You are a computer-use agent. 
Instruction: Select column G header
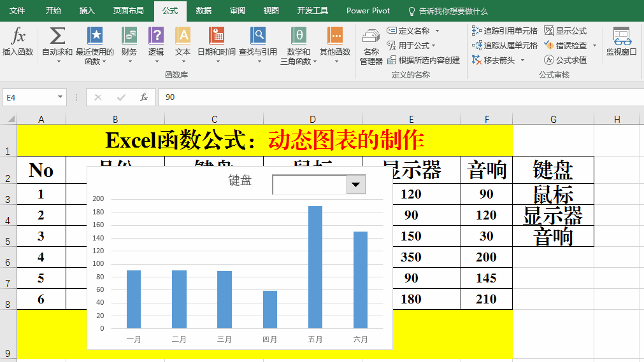(554, 119)
